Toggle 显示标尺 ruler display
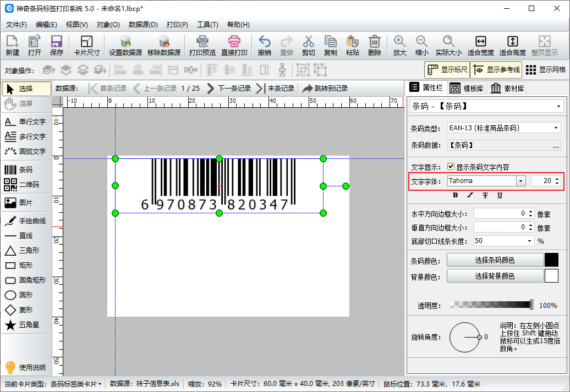 [447, 69]
